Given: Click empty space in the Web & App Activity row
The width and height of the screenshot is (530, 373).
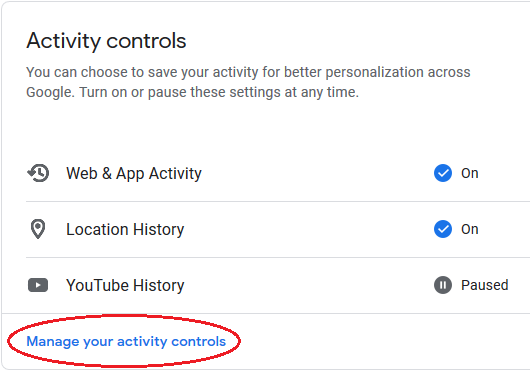Looking at the screenshot, I should [x=318, y=173].
